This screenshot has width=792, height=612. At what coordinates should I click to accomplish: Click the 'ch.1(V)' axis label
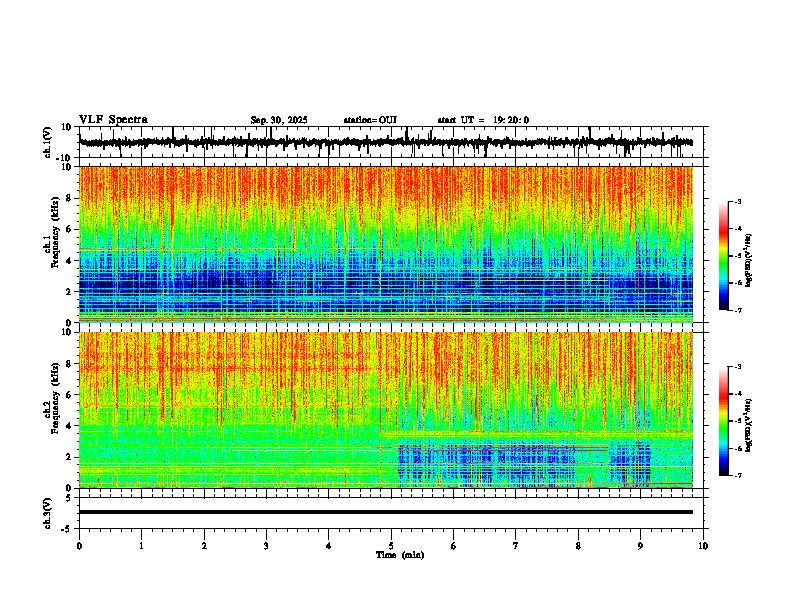[48, 142]
